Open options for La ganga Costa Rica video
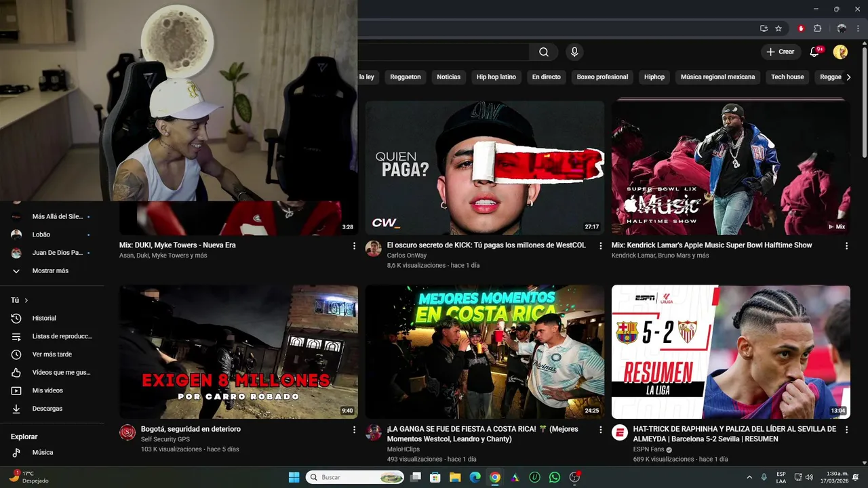This screenshot has height=488, width=868. [600, 430]
